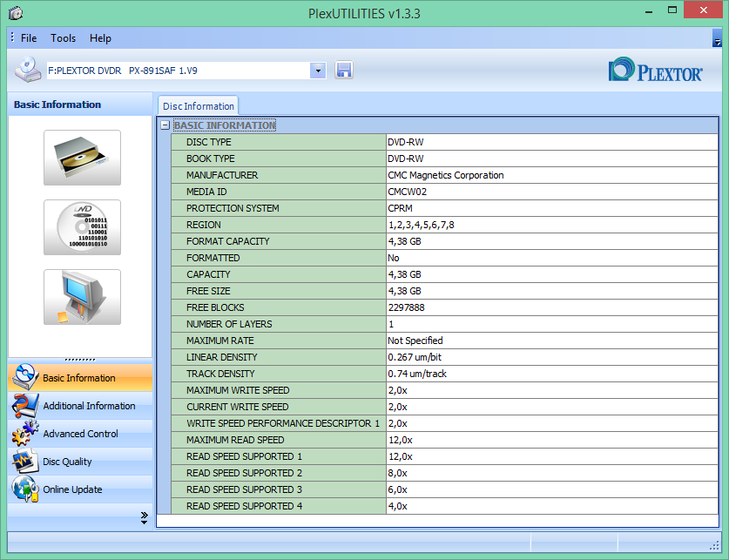This screenshot has width=729, height=560.
Task: Switch to the Disc Information tab
Action: [199, 106]
